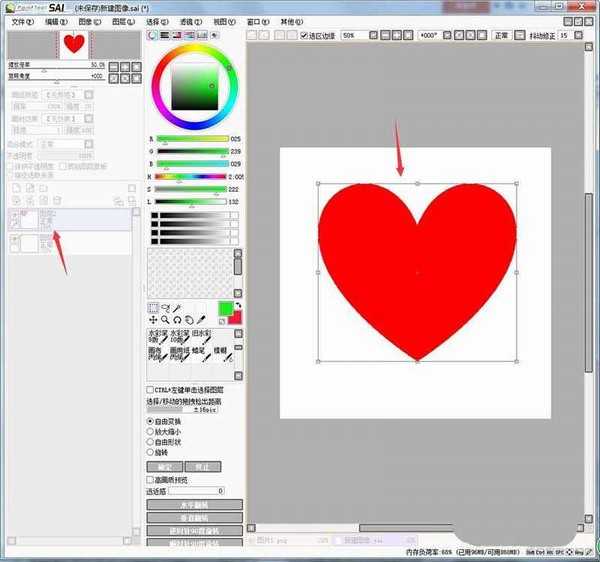Screen dimensions: 600x562
Task: Click the 水平翻转 button
Action: pyautogui.click(x=194, y=505)
